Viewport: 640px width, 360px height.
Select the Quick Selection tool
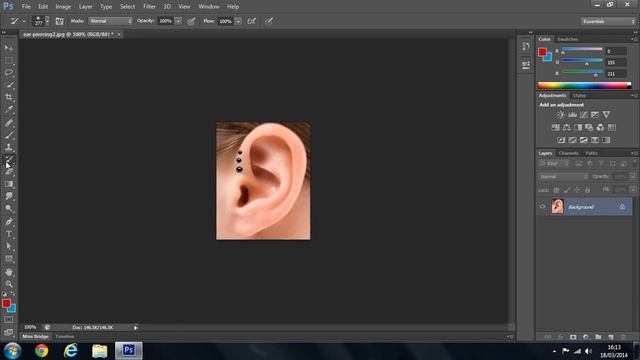[x=9, y=85]
